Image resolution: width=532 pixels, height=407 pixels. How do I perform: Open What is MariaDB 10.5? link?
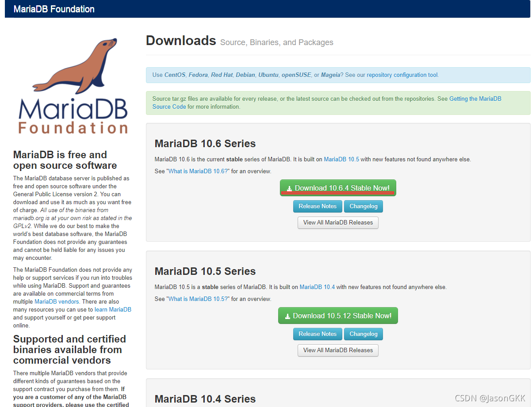pyautogui.click(x=198, y=299)
